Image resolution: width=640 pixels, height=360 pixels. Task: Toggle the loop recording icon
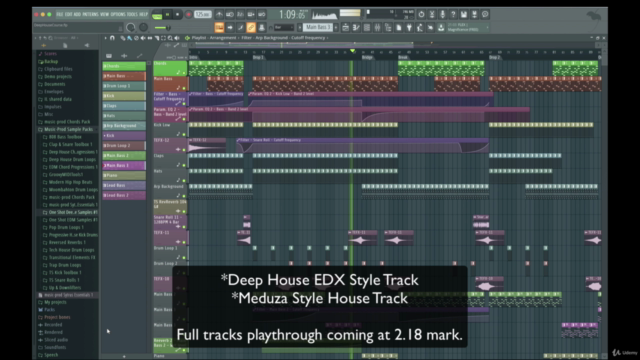[x=262, y=15]
